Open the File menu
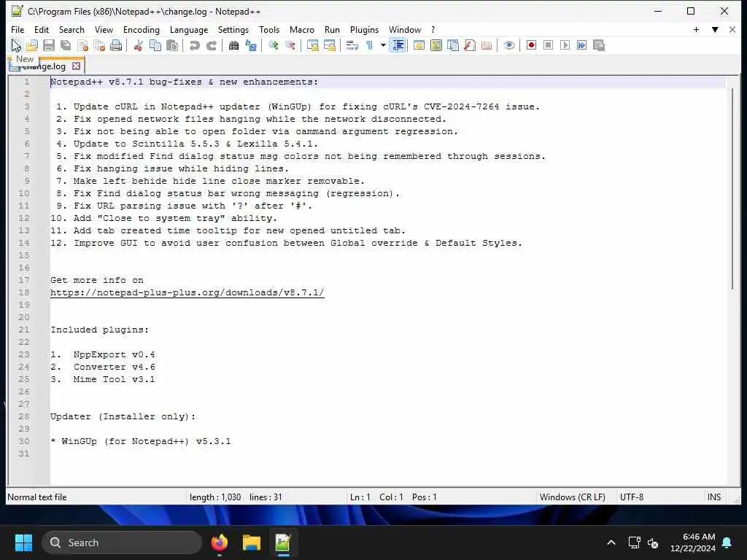This screenshot has width=747, height=560. [x=18, y=29]
